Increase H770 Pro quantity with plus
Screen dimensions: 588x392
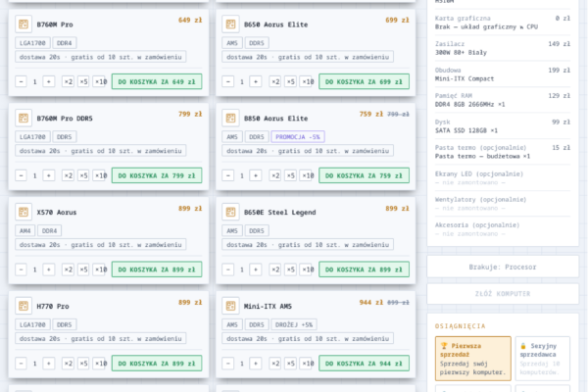[49, 364]
